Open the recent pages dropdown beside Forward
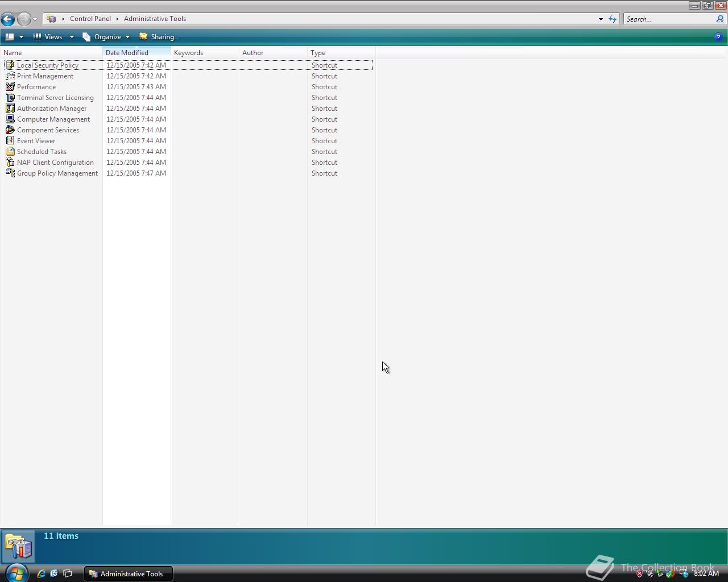 [x=35, y=19]
